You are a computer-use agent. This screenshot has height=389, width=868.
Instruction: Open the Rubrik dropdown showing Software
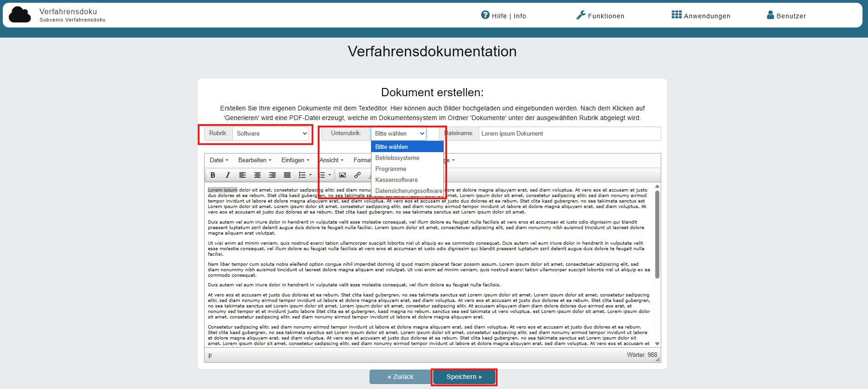click(x=271, y=133)
